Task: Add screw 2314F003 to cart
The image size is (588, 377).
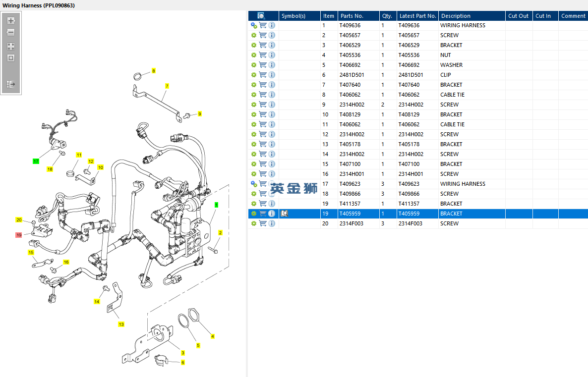Action: click(x=263, y=223)
